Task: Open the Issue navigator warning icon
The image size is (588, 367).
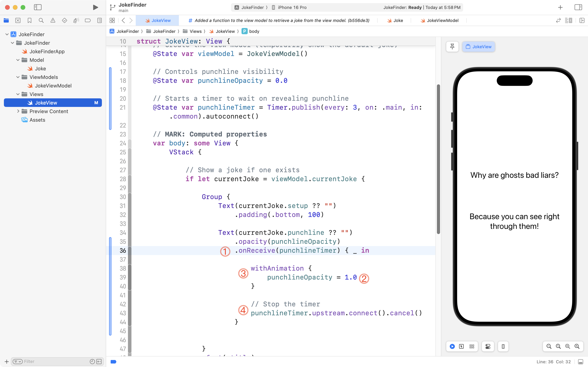Action: click(x=53, y=20)
